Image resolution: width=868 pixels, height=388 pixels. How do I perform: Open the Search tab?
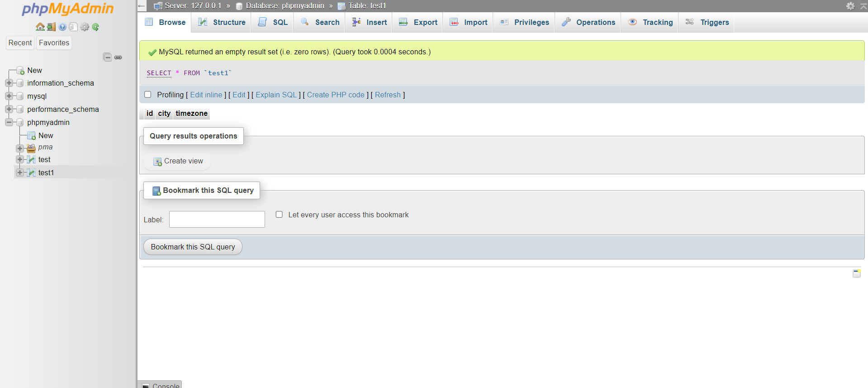(x=320, y=22)
